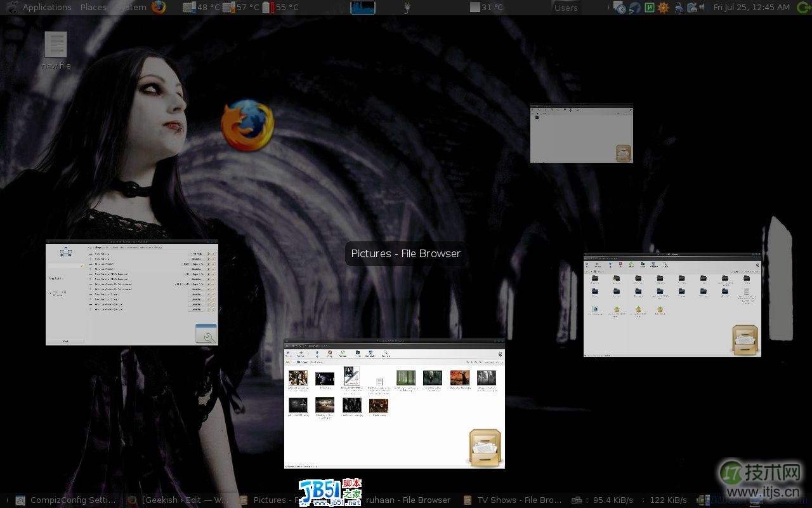
Task: Switch to CompizConfig Settings in taskbar
Action: click(x=66, y=500)
